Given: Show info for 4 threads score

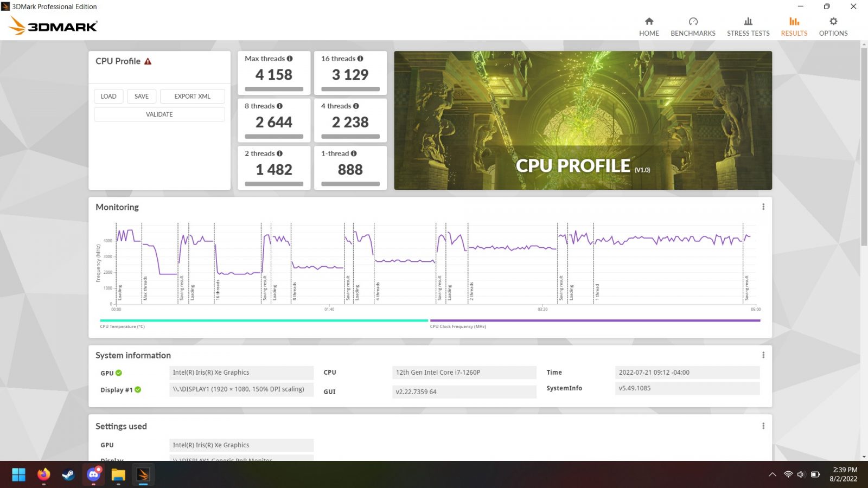Looking at the screenshot, I should 356,106.
